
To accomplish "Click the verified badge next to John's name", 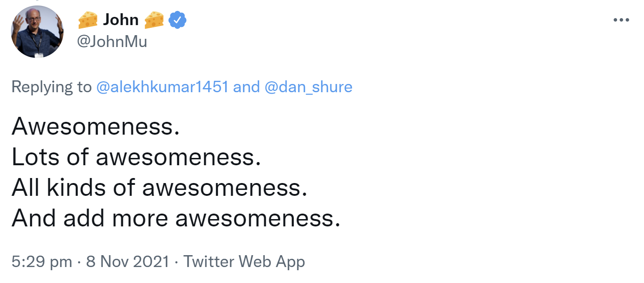I will [178, 19].
